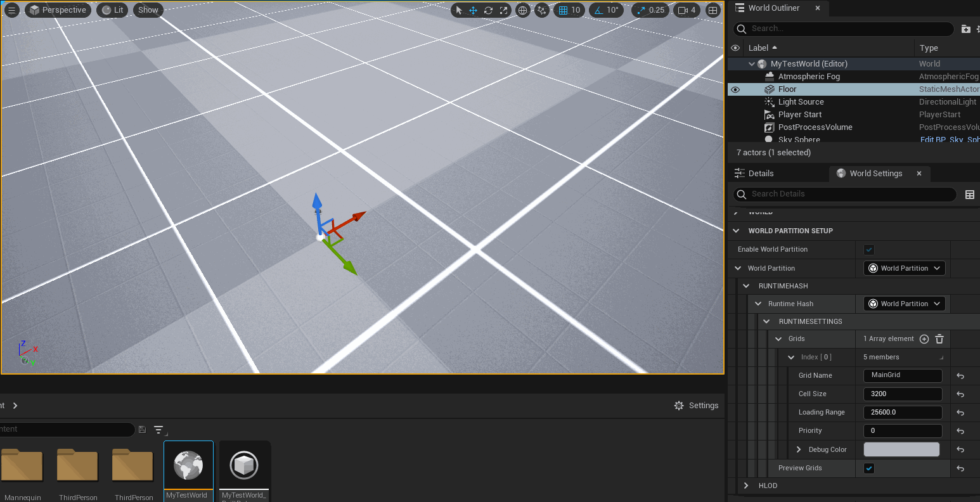Click the Grid Name MainGrid field
980x502 pixels.
point(903,375)
